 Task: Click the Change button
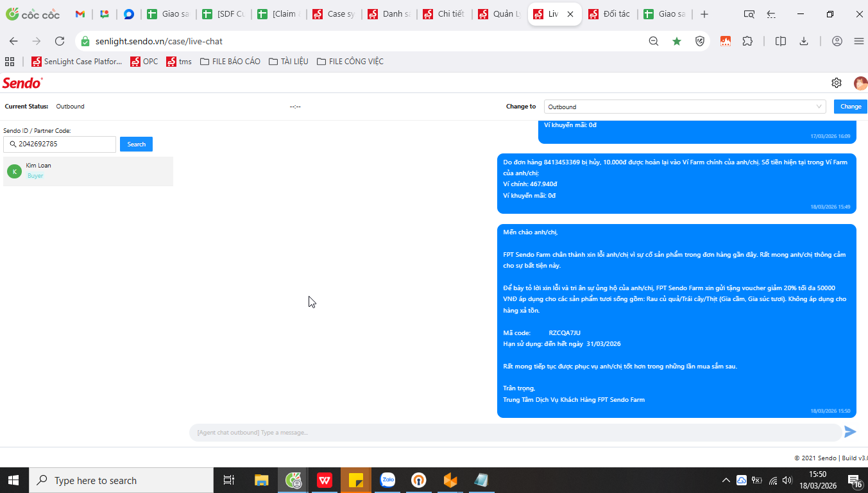851,107
